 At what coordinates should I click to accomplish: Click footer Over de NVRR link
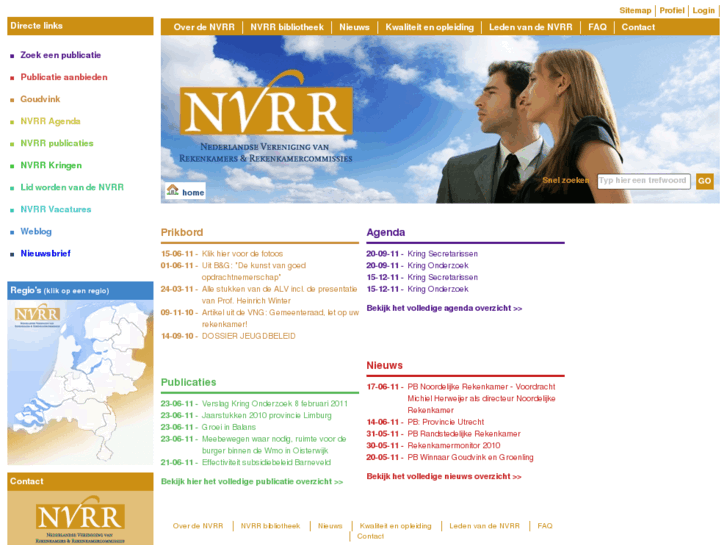pos(198,526)
